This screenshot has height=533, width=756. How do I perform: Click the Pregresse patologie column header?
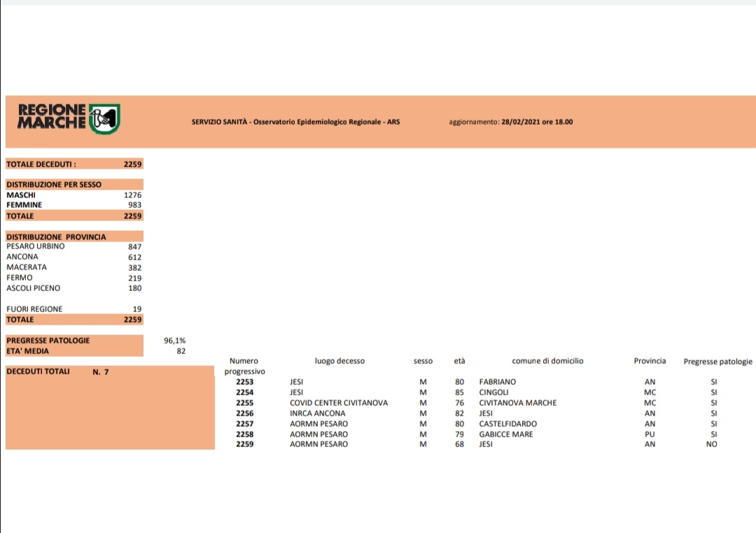718,362
